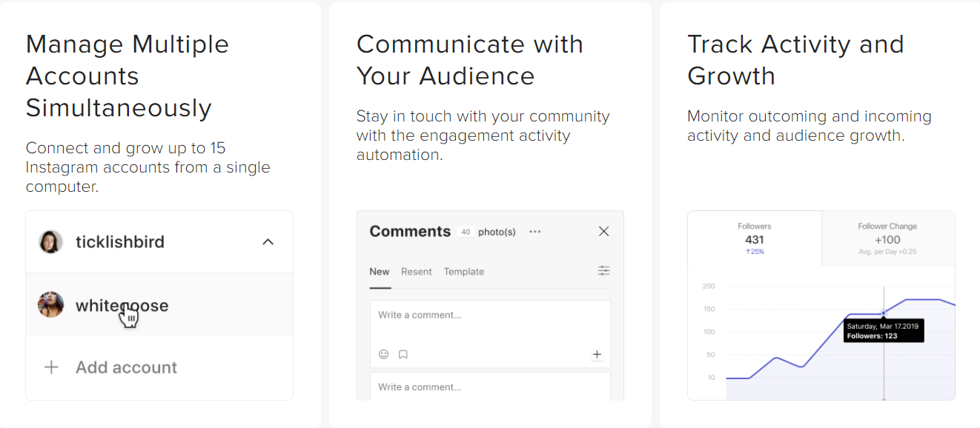Click the ticklishbird profile avatar
Screen dimensions: 980x428
(50, 242)
